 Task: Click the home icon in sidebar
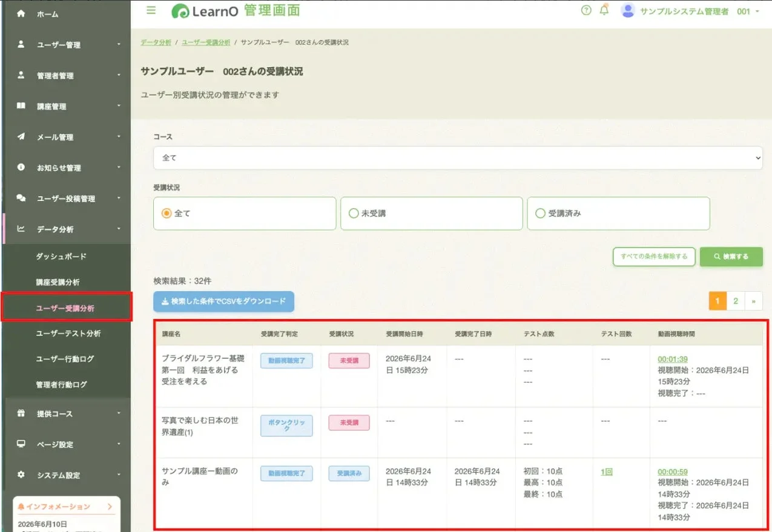[x=21, y=13]
